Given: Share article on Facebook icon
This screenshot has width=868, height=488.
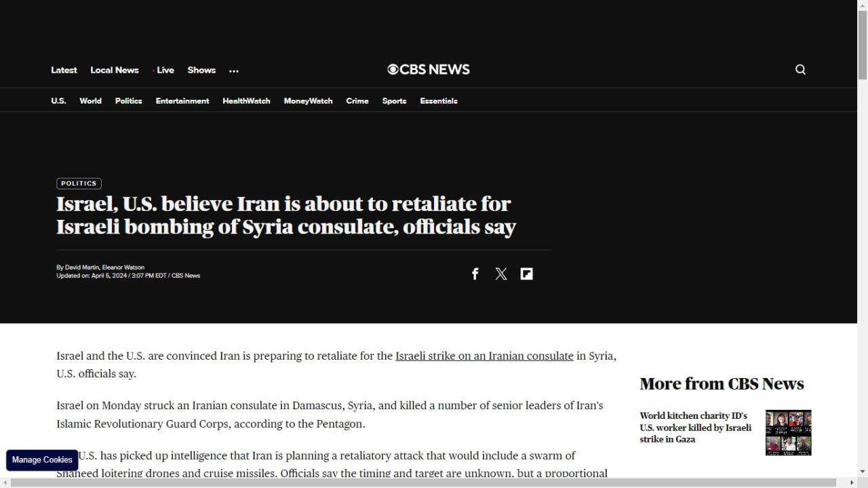Looking at the screenshot, I should coord(475,274).
